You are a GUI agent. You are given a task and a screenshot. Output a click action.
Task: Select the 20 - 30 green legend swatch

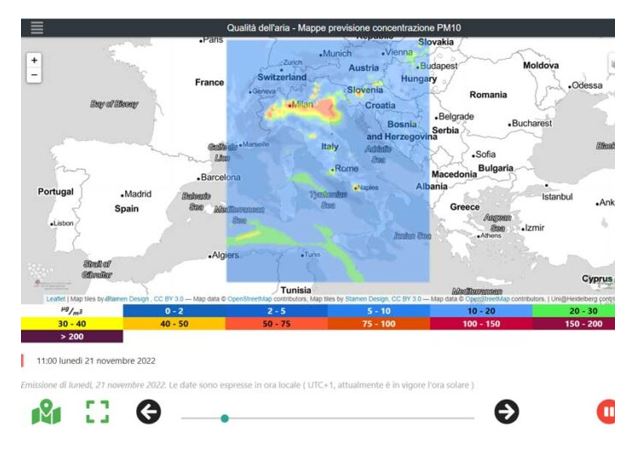click(x=584, y=311)
